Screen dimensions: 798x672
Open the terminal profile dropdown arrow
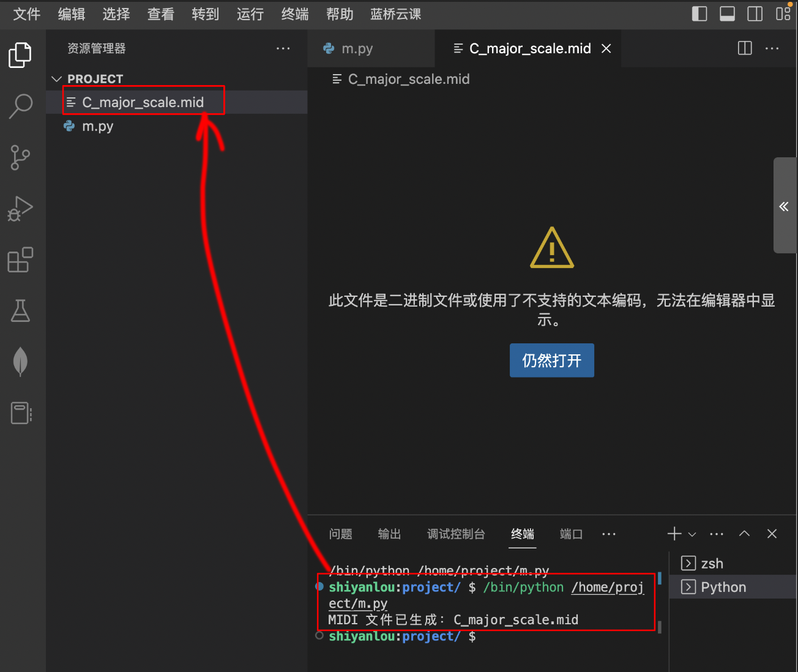point(692,534)
